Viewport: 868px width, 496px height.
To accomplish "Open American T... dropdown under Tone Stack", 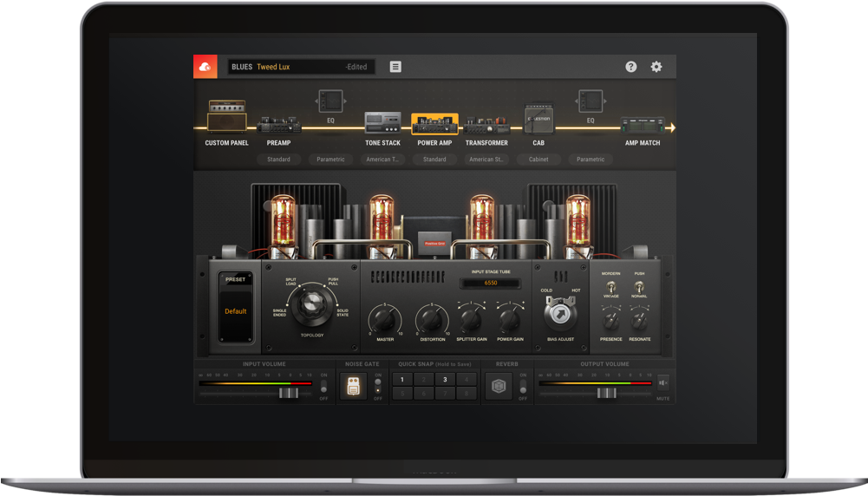I will click(x=382, y=160).
